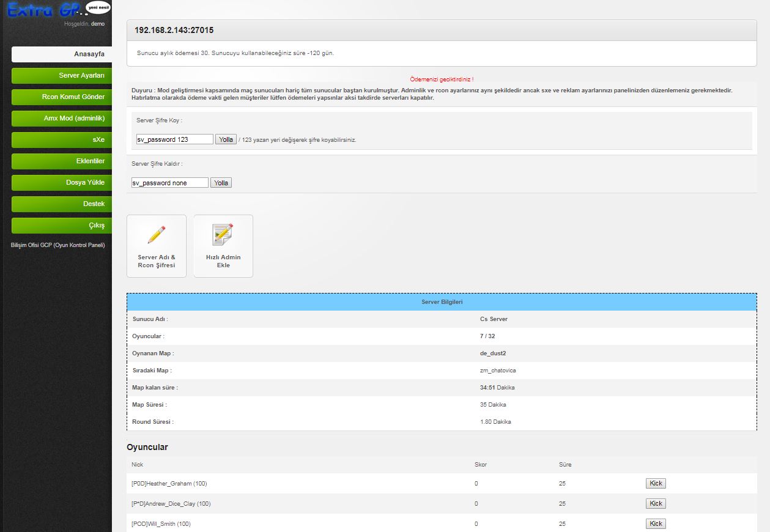Click the 34:51 Dakika remaining time
This screenshot has height=532, width=770.
tap(497, 388)
